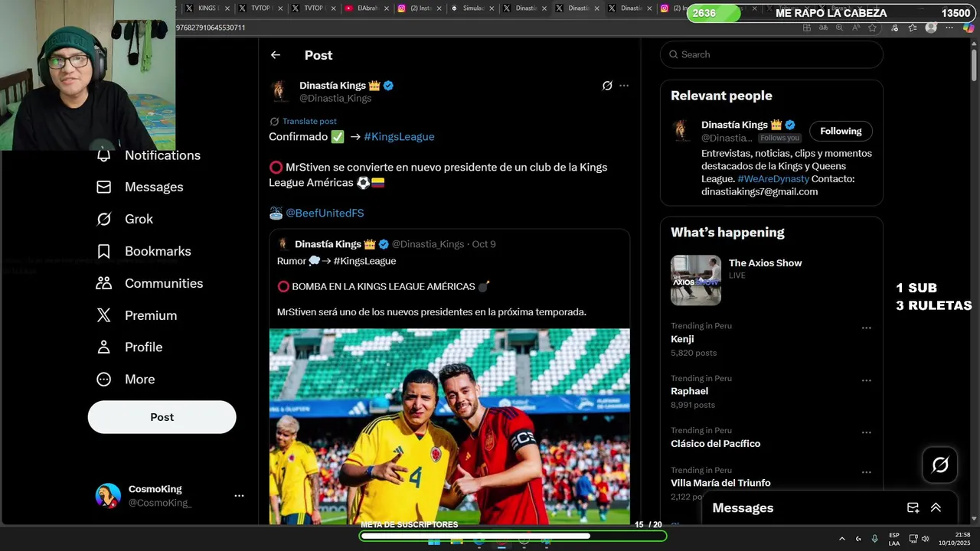Viewport: 980px width, 551px height.
Task: Close the KINGS browser tab
Action: pos(227,8)
